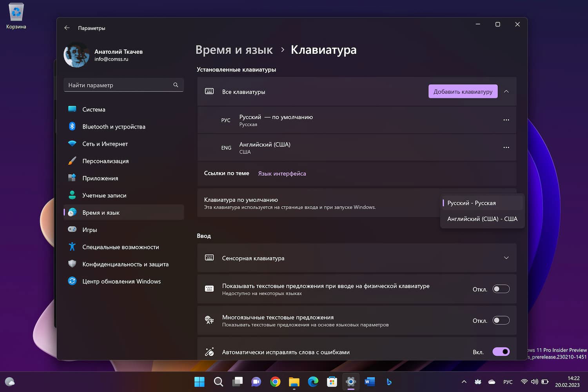Go to Центр обновления Windows
Viewport: 588px width, 392px height.
[123, 281]
